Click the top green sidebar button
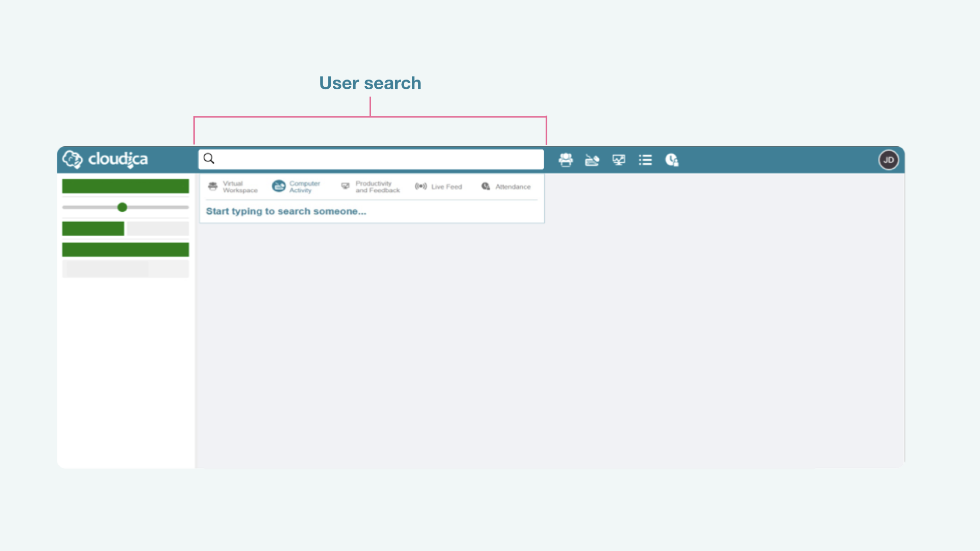Viewport: 980px width, 551px height. (125, 186)
